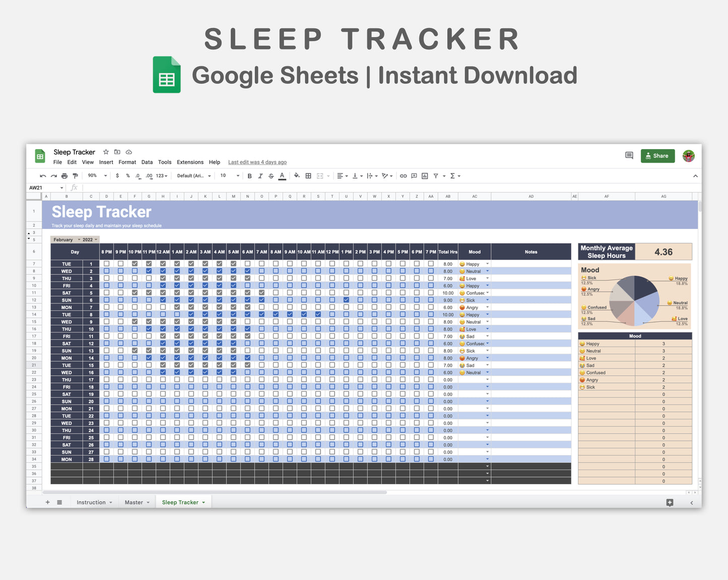Open the filter icon in the toolbar
The image size is (728, 580).
[x=436, y=176]
